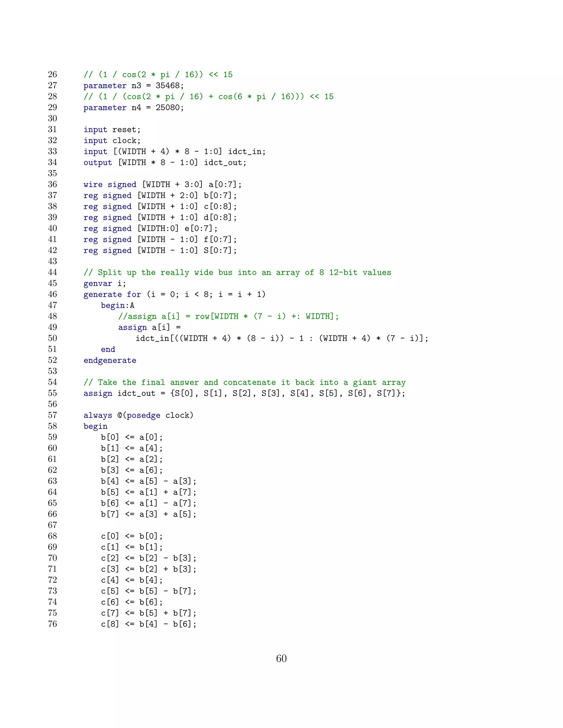The width and height of the screenshot is (563, 728).
Task: Click the 'begin:A' label
Action: tap(118, 305)
